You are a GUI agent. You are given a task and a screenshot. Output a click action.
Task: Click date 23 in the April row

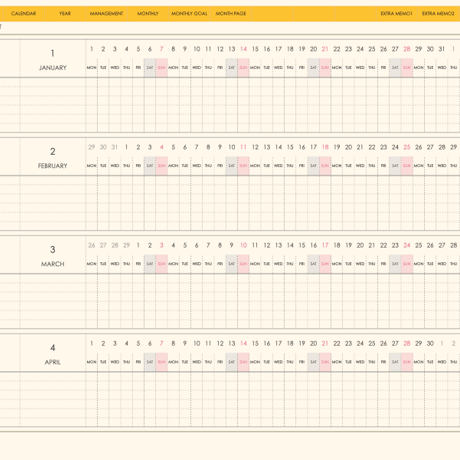(348, 343)
